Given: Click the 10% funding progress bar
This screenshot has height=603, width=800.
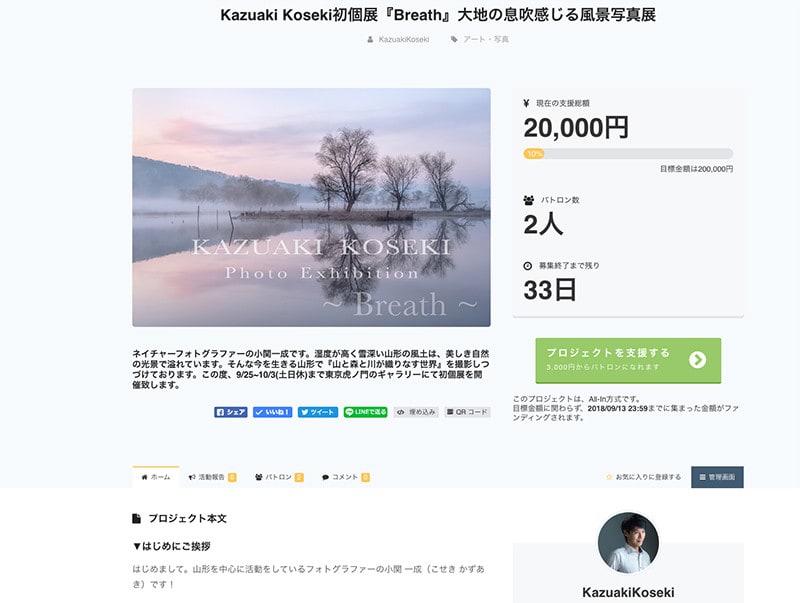Looking at the screenshot, I should point(628,154).
